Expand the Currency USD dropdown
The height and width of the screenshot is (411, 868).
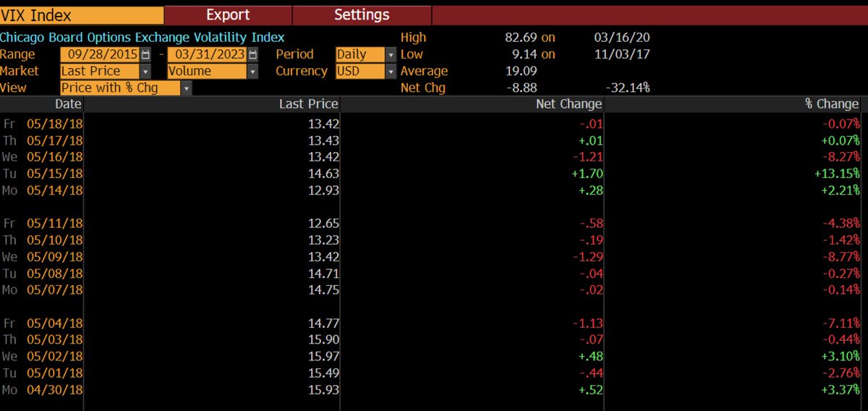[x=391, y=71]
